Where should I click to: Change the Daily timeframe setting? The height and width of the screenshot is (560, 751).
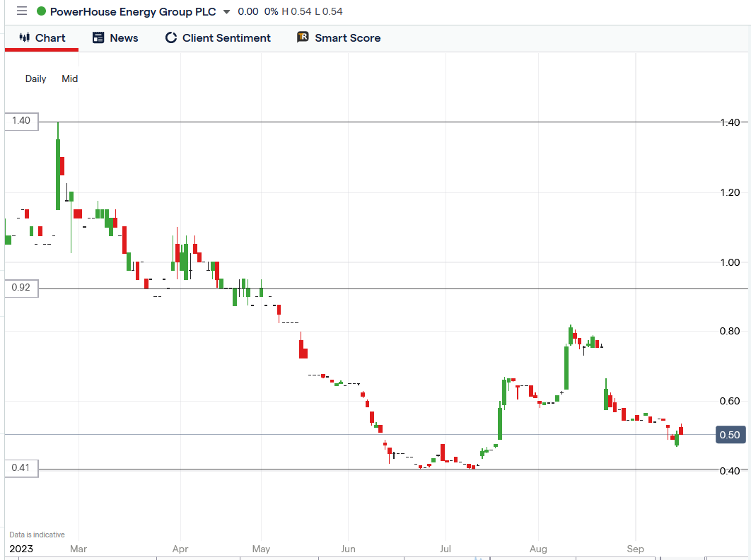click(35, 78)
